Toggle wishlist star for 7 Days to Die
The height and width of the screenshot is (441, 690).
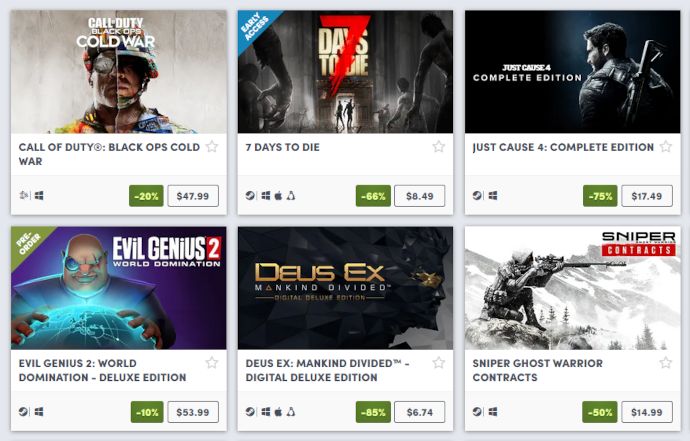click(438, 147)
